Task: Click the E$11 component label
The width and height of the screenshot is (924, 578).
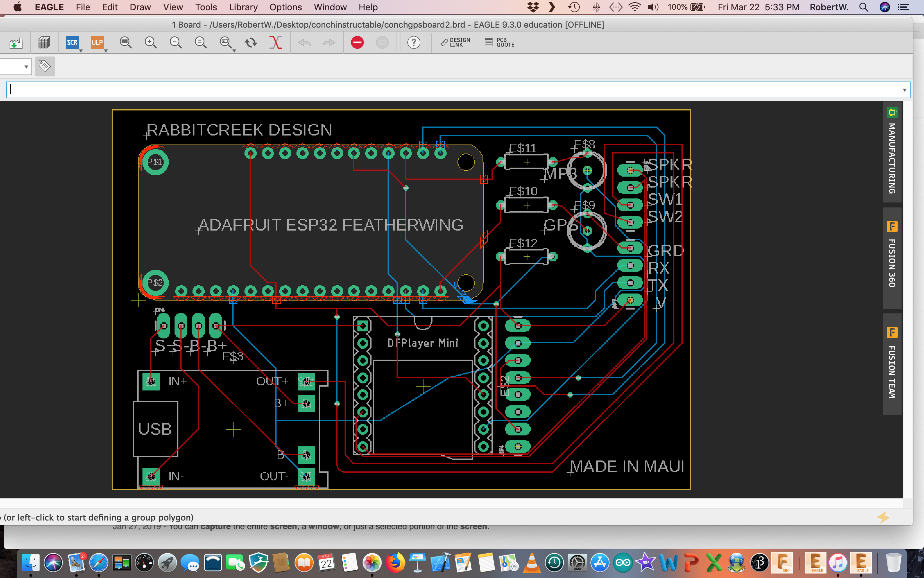Action: 523,148
